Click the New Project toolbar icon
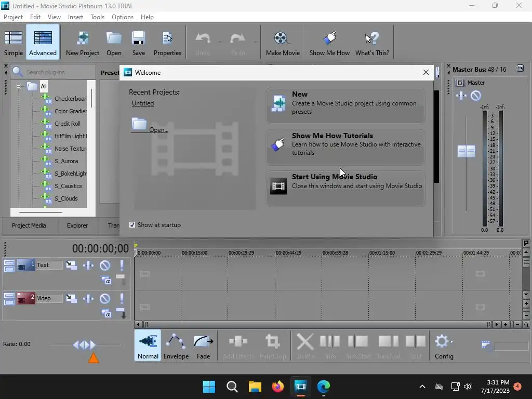Image resolution: width=532 pixels, height=399 pixels. tap(83, 43)
